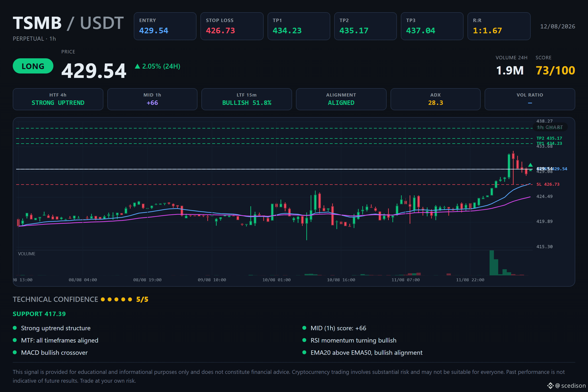
Task: Click the ALIGNMENT ALIGNED tile
Action: 341,99
